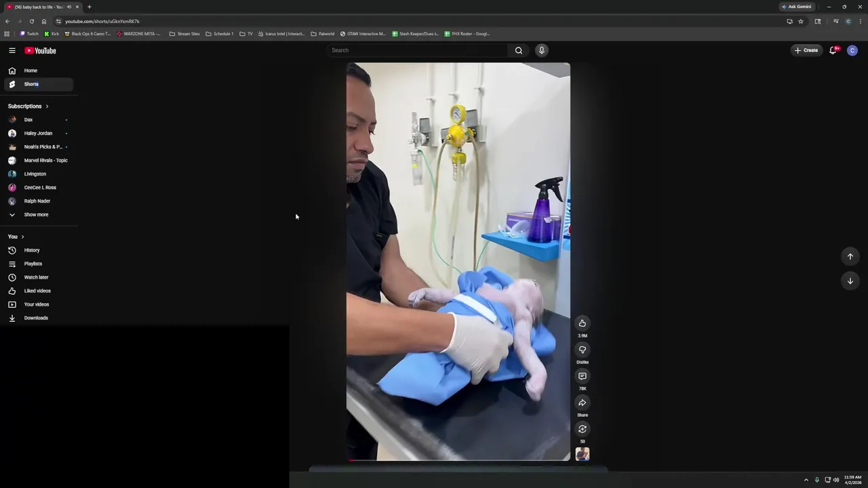868x488 pixels.
Task: Expand the You section chevron
Action: click(22, 237)
